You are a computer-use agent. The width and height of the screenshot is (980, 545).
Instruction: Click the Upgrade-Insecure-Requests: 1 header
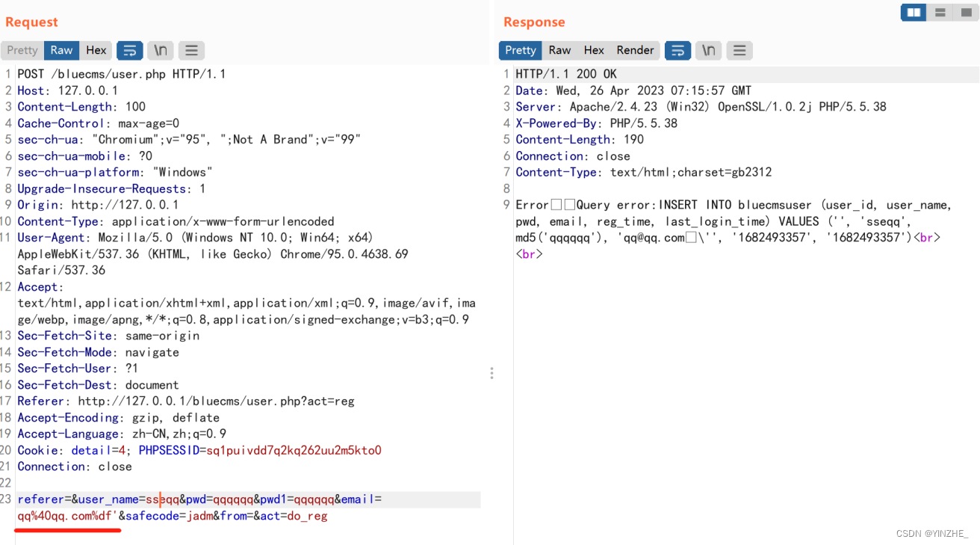pyautogui.click(x=111, y=189)
